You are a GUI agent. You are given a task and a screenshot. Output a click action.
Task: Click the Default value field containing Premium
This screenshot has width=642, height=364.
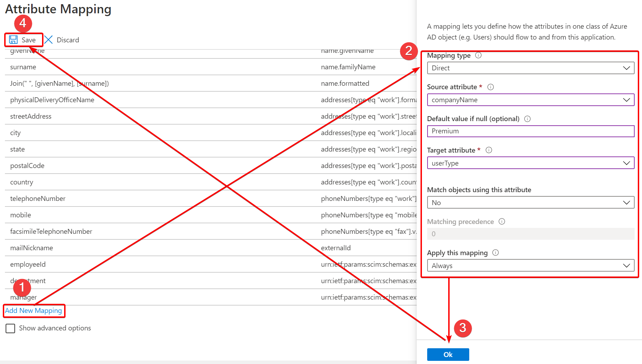pyautogui.click(x=531, y=131)
